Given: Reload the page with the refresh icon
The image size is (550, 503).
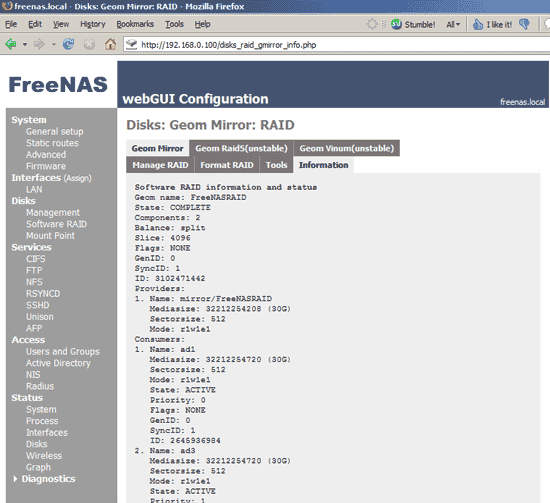Looking at the screenshot, I should pos(68,44).
